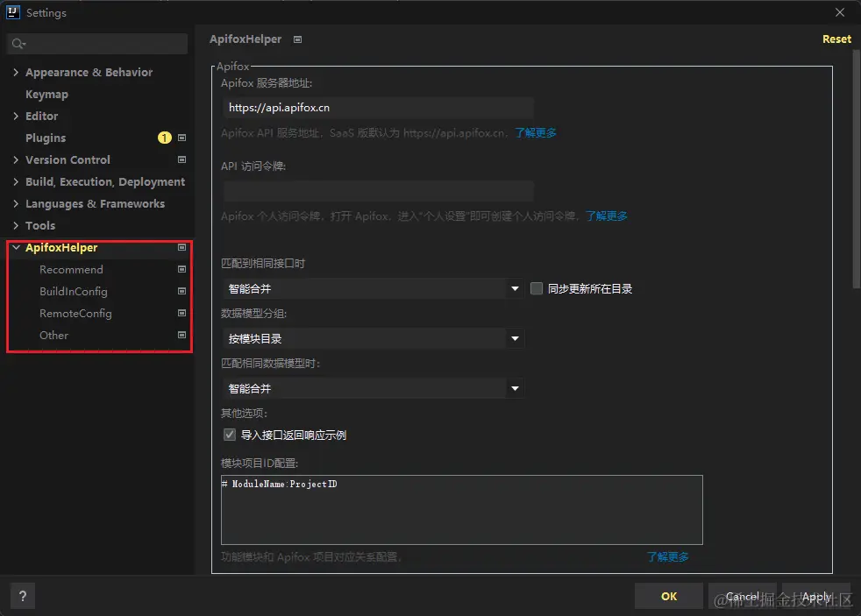The image size is (861, 616).
Task: Select Keymap in settings tree
Action: (x=46, y=95)
